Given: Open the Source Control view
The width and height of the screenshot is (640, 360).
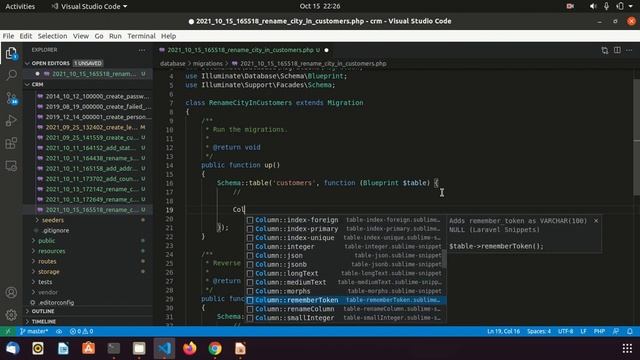Looking at the screenshot, I should tap(11, 98).
